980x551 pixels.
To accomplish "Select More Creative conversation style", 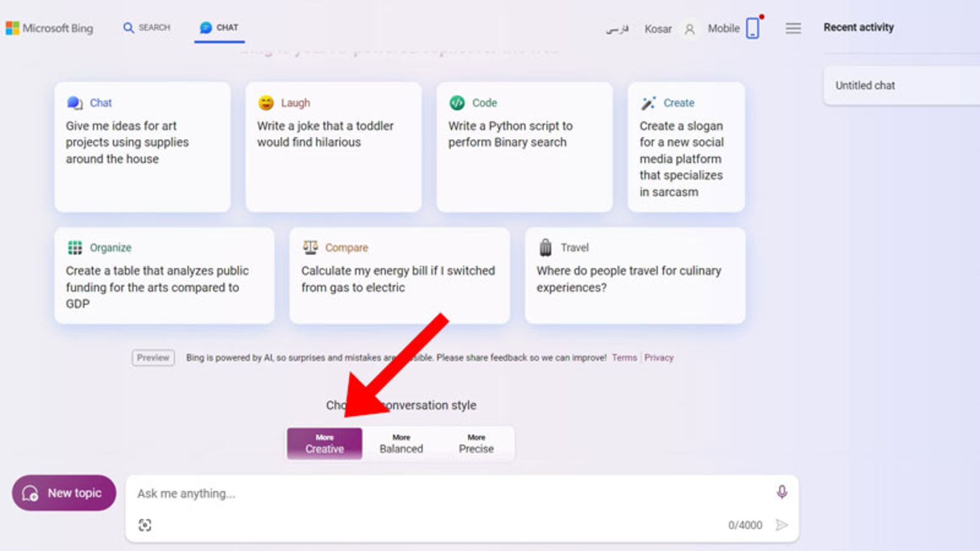I will pos(325,444).
